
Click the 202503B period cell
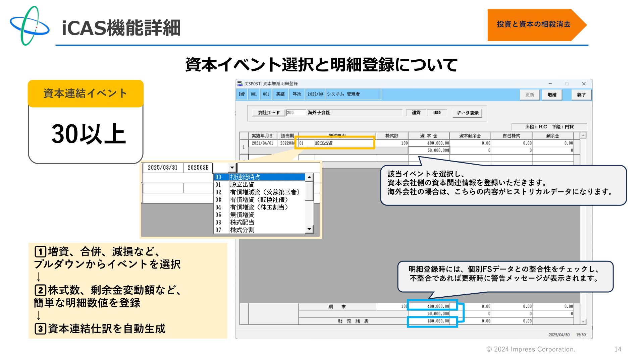[198, 168]
